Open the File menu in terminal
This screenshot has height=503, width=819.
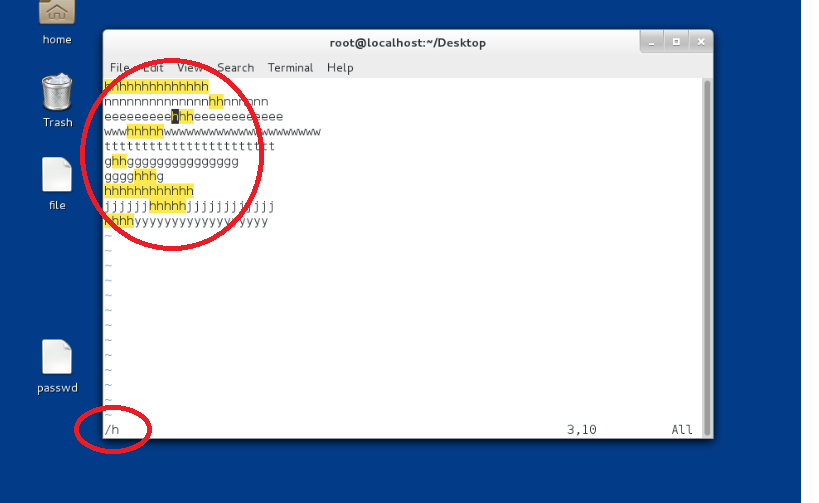[120, 68]
